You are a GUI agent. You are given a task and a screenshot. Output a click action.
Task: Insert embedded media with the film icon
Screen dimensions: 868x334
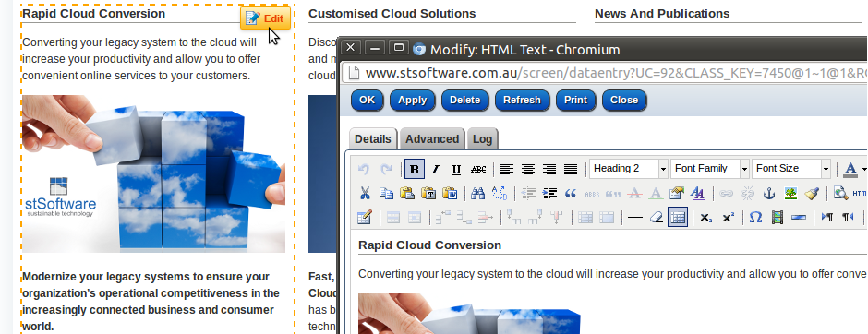778,218
